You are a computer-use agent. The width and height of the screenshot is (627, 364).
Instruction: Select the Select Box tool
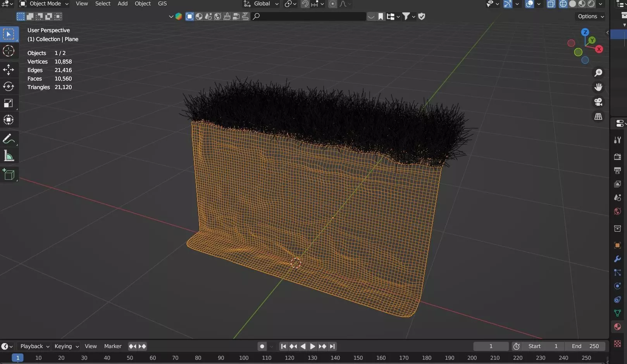point(9,34)
